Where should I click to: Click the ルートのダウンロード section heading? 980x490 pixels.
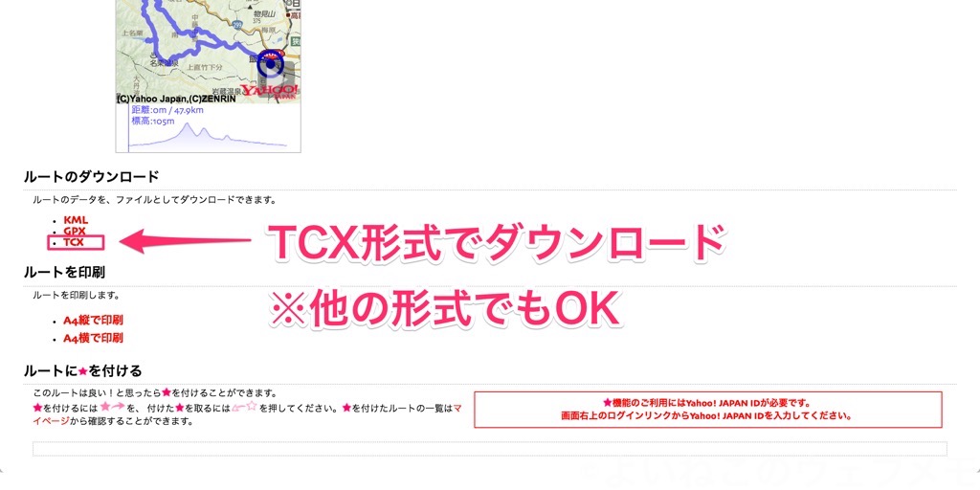coord(91,177)
